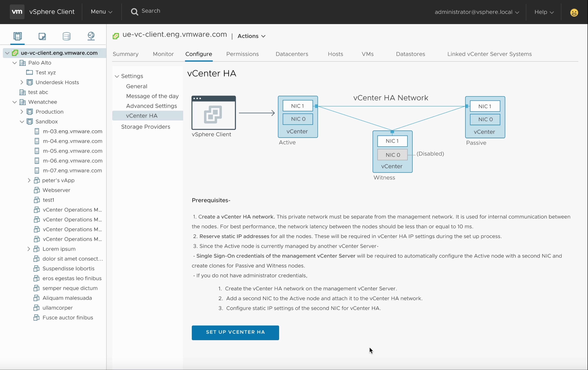Viewport: 588px width, 370px height.
Task: Click the Underdesk Hosts cluster icon
Action: tap(30, 82)
